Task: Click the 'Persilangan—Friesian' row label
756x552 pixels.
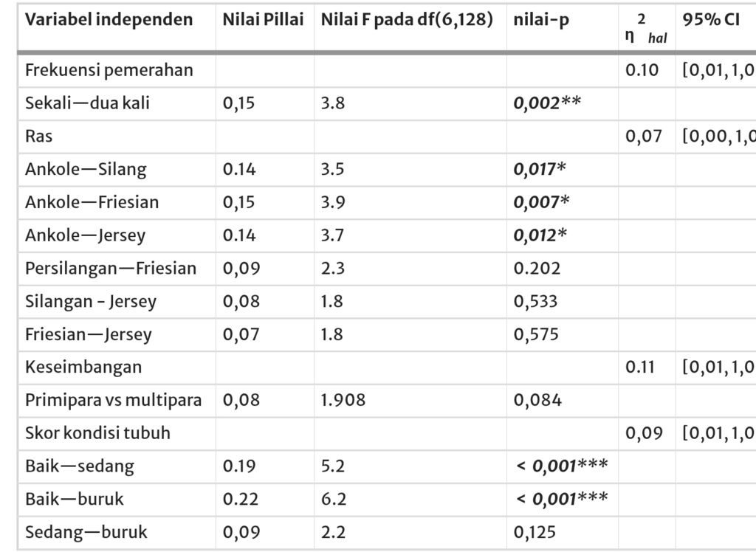Action: [x=111, y=268]
